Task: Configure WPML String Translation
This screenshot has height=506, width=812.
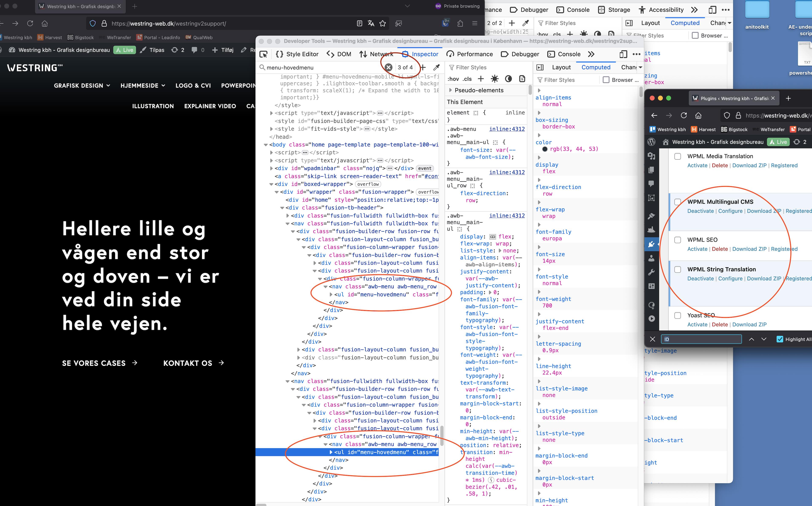Action: [730, 279]
